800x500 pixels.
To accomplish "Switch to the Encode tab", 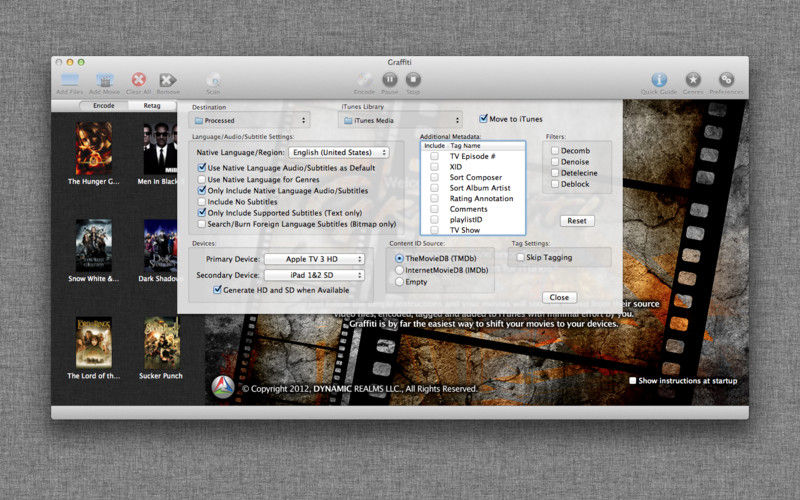I will tap(104, 106).
